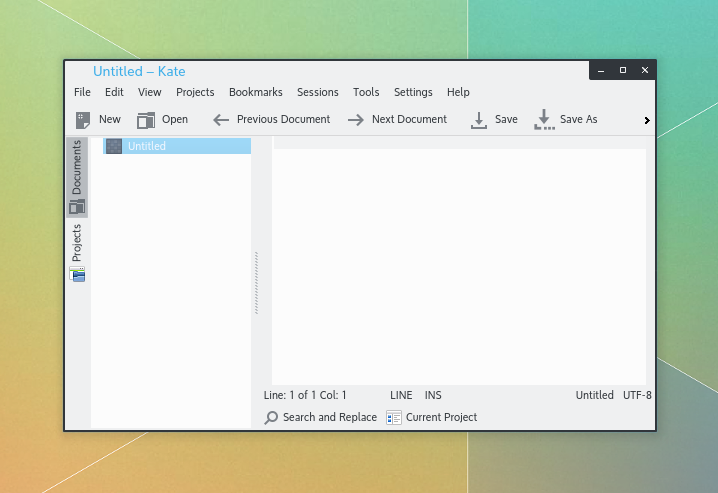Screen dimensions: 718x493
Task: Open the View menu
Action: pos(150,92)
